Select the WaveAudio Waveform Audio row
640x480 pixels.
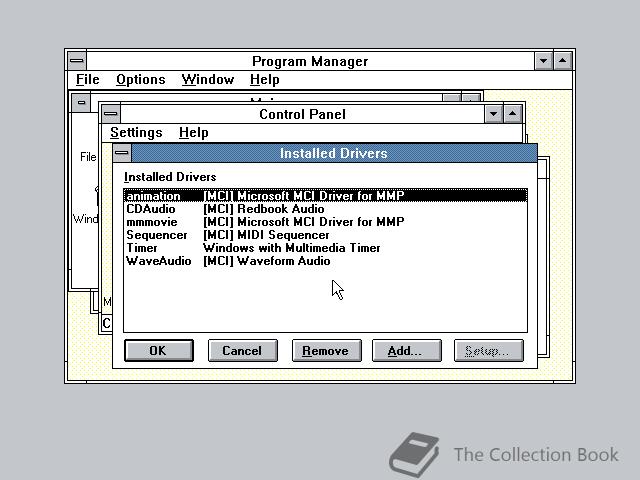325,261
